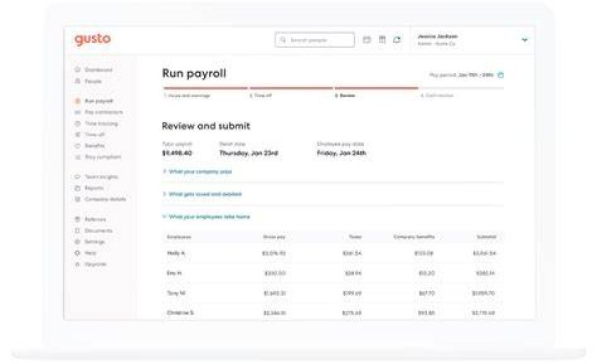Select employee Eric H. in table
The height and width of the screenshot is (364, 597).
(174, 274)
